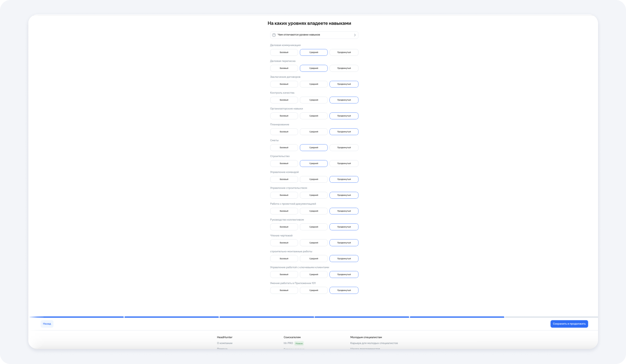
Task: Click the last unfilled progress bar segment
Action: point(551,317)
